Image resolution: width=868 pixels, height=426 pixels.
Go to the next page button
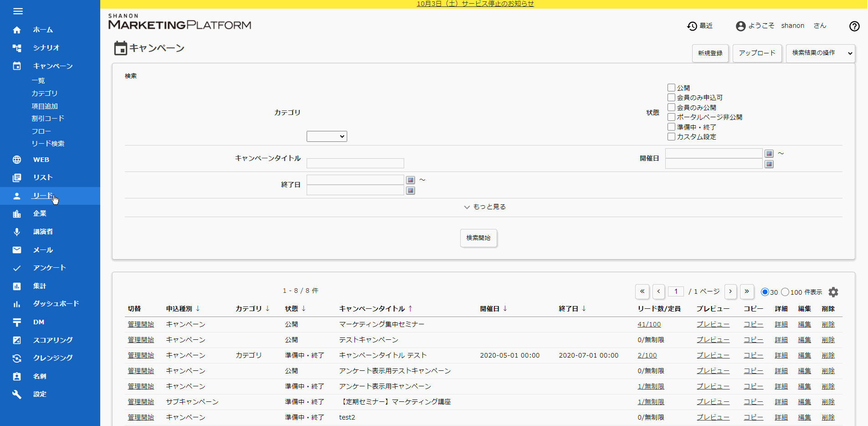(x=730, y=291)
